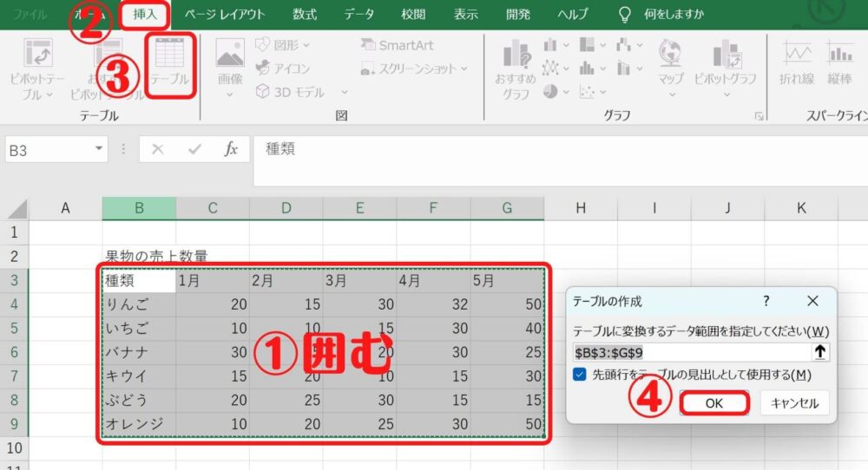Click OK in the テーブルの作成 dialog
Screen dimensions: 868x470
coord(714,403)
